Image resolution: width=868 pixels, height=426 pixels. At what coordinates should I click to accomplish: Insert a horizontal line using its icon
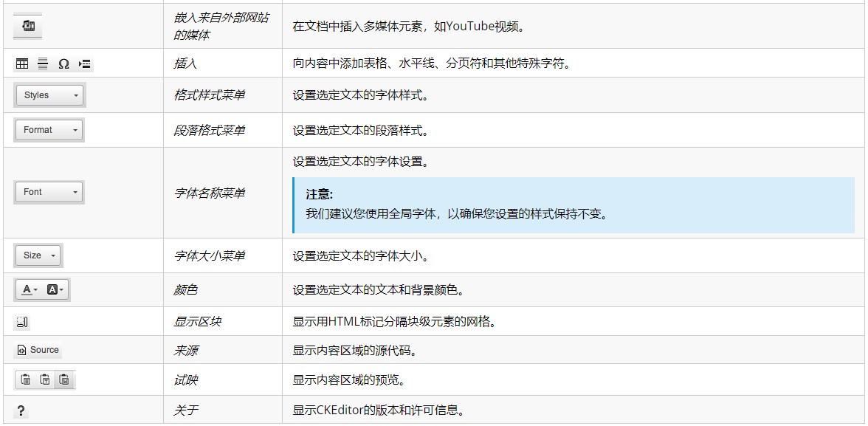click(43, 63)
